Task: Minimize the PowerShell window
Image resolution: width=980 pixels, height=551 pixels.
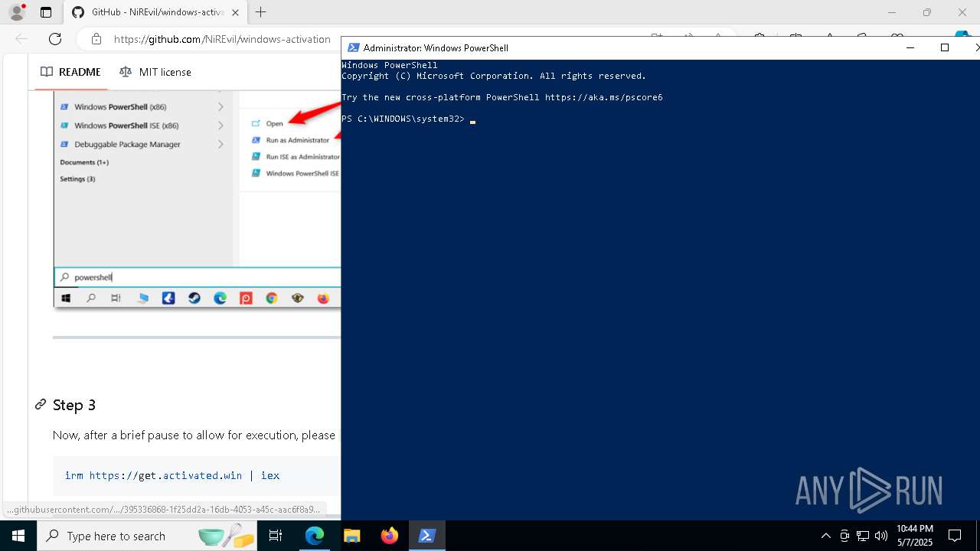Action: (910, 47)
